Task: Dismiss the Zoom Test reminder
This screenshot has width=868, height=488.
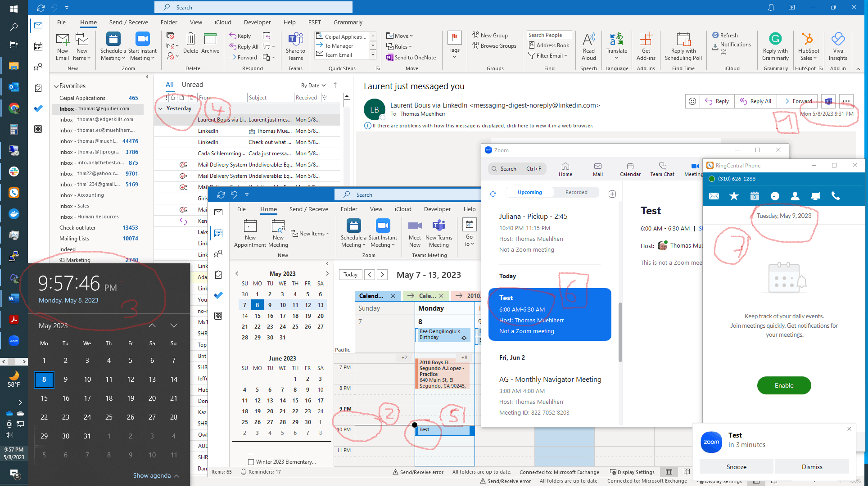Action: coord(812,467)
